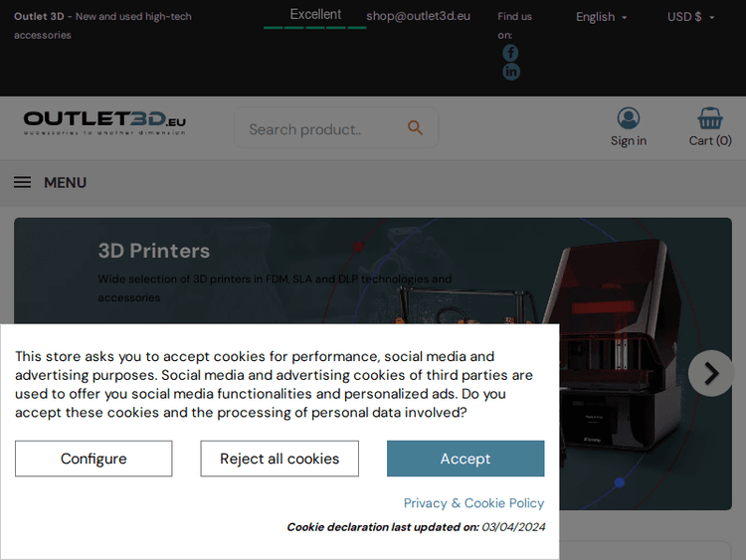Image resolution: width=746 pixels, height=560 pixels.
Task: Click the hamburger menu icon
Action: click(22, 183)
